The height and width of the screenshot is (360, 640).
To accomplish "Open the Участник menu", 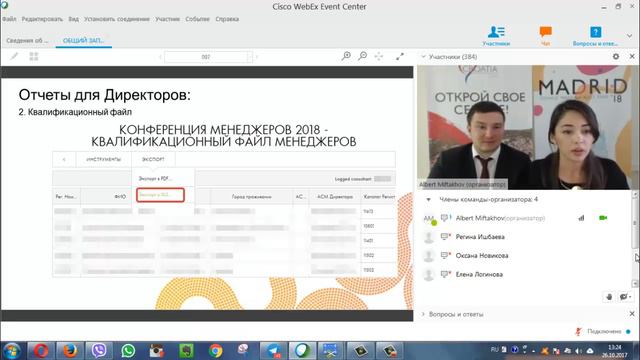I will (167, 19).
